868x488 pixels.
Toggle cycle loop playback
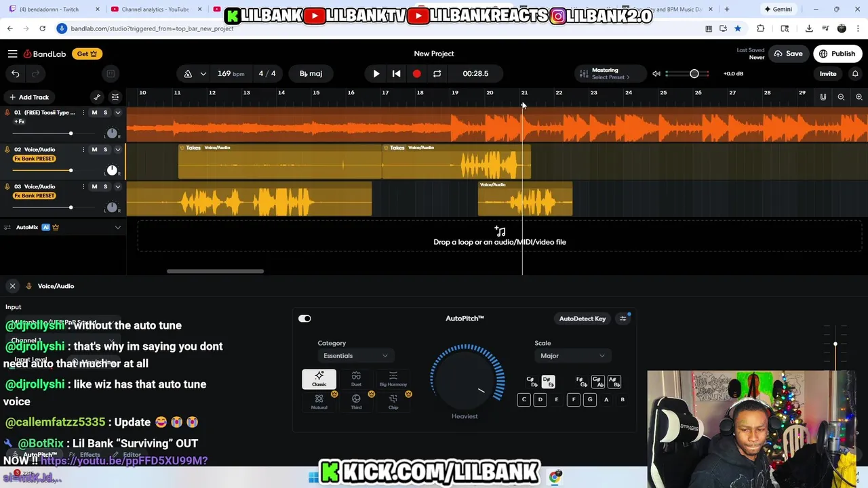point(437,73)
